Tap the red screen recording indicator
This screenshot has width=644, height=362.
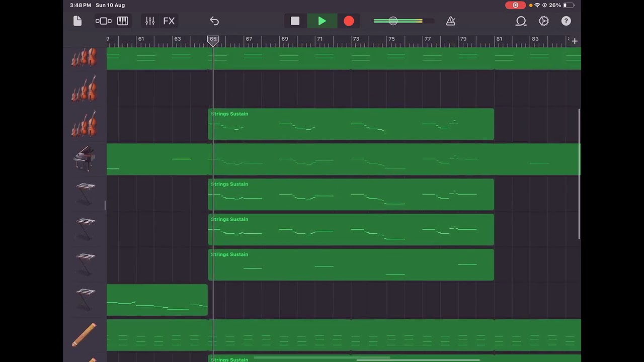pos(515,5)
